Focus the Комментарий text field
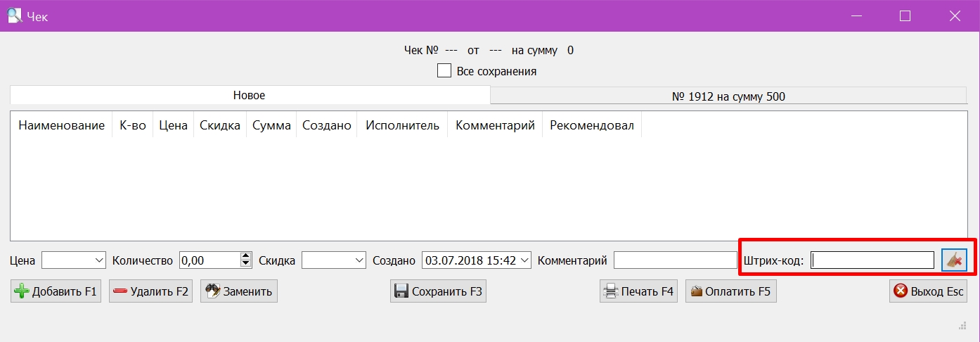Image resolution: width=980 pixels, height=342 pixels. tap(675, 260)
